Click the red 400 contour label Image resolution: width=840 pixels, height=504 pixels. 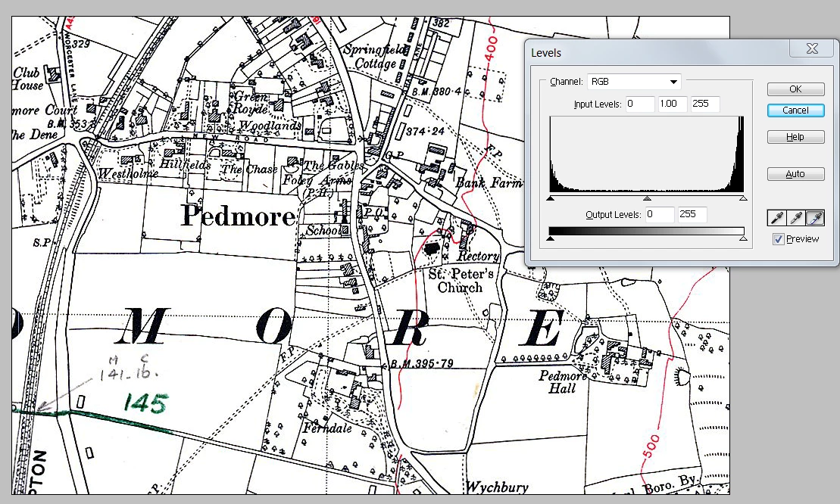[x=492, y=48]
